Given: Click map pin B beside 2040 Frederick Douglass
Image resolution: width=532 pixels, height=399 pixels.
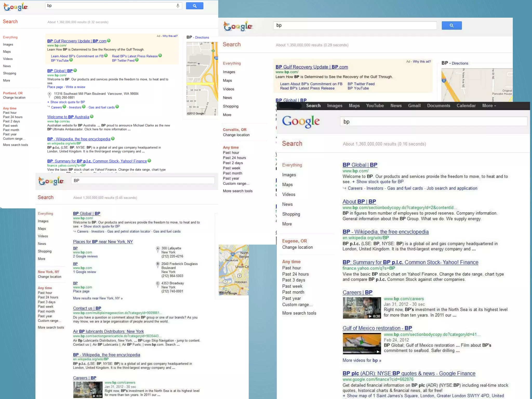Looking at the screenshot, I should 157,264.
